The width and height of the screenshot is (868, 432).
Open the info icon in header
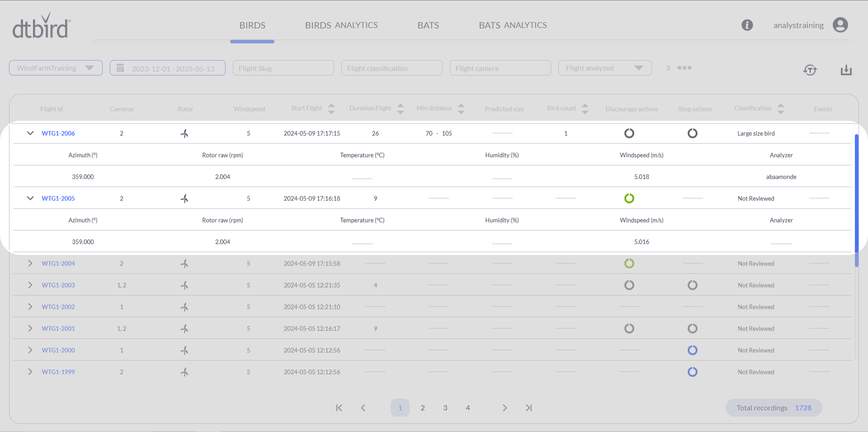(x=747, y=25)
